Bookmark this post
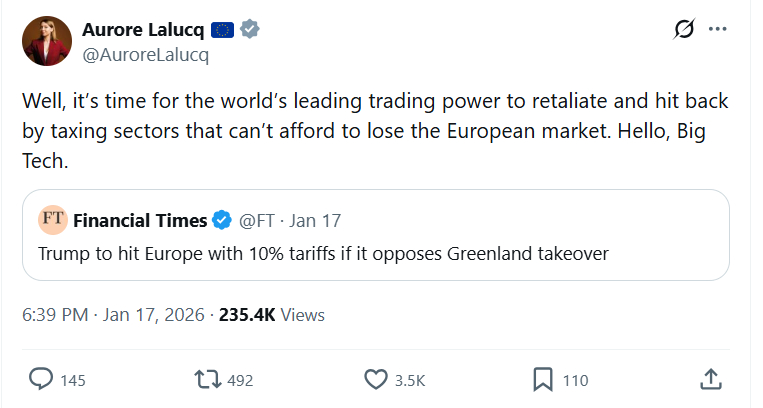 tap(543, 380)
